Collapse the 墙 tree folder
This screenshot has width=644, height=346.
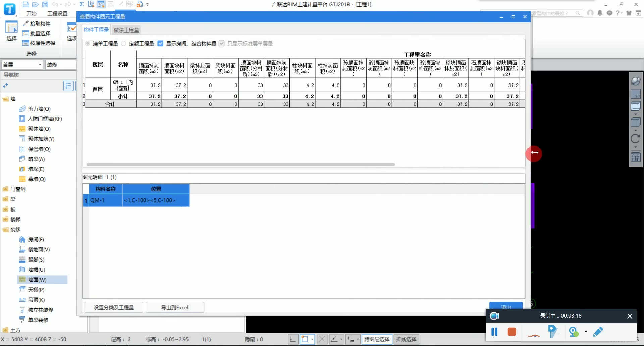click(6, 99)
